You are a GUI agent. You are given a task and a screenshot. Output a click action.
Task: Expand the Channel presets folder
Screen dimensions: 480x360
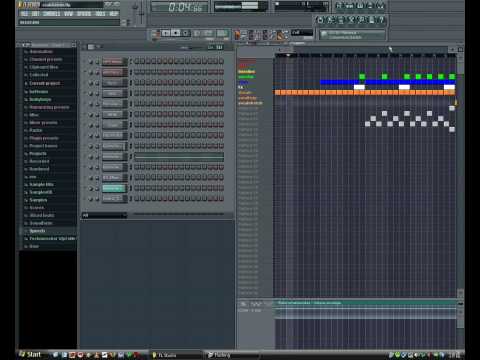[x=45, y=59]
